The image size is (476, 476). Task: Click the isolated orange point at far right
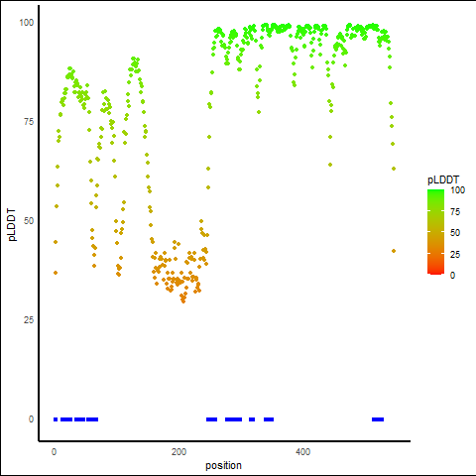(x=394, y=251)
